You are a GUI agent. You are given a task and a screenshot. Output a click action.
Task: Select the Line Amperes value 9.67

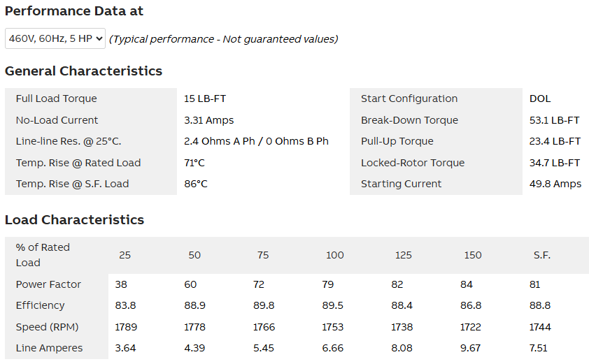click(x=472, y=348)
